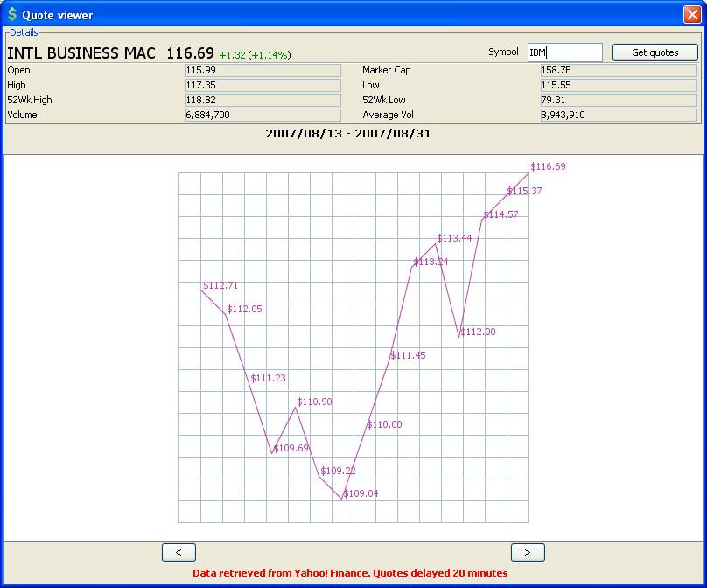Click the Get quotes button
This screenshot has height=588, width=707.
tap(654, 52)
